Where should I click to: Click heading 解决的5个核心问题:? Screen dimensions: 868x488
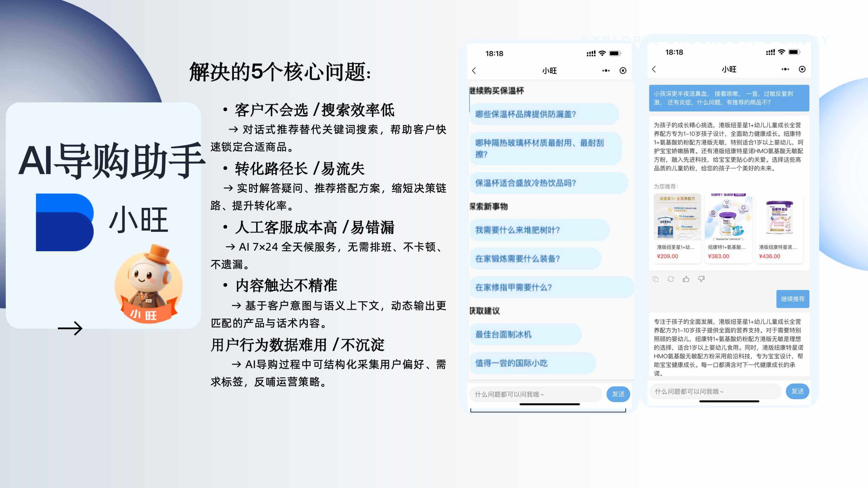click(280, 72)
